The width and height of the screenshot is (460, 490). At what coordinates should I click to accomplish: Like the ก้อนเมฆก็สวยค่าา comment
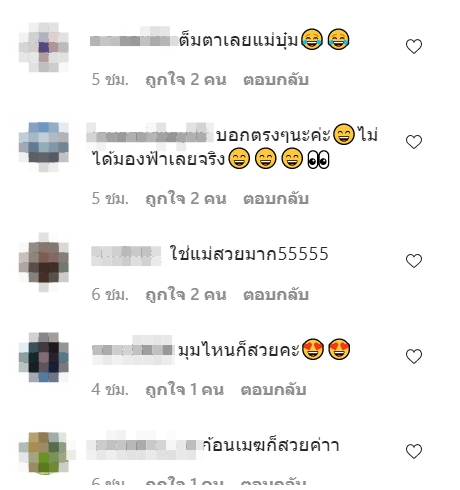point(414,451)
